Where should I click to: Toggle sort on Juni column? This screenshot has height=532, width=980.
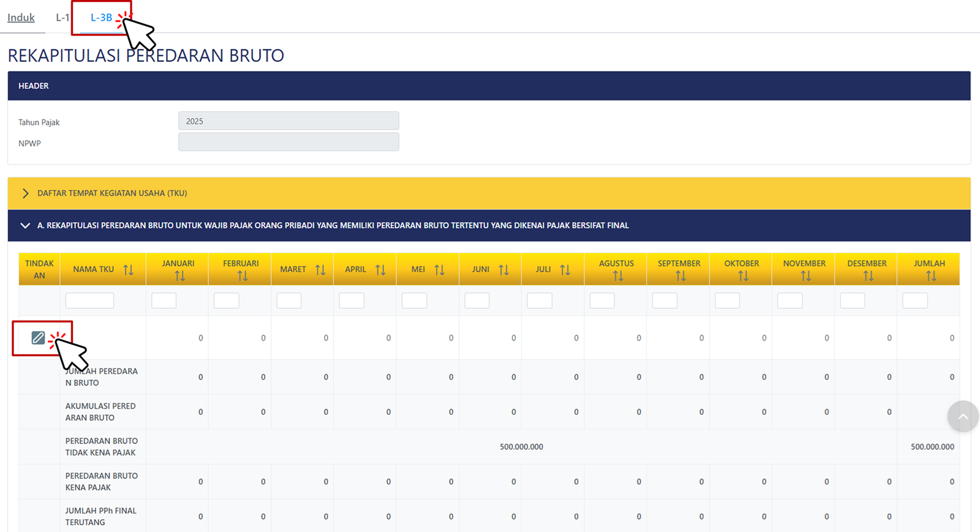click(x=503, y=270)
